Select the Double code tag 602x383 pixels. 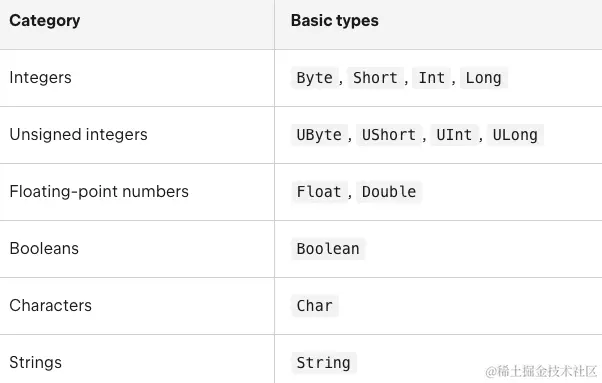(389, 192)
